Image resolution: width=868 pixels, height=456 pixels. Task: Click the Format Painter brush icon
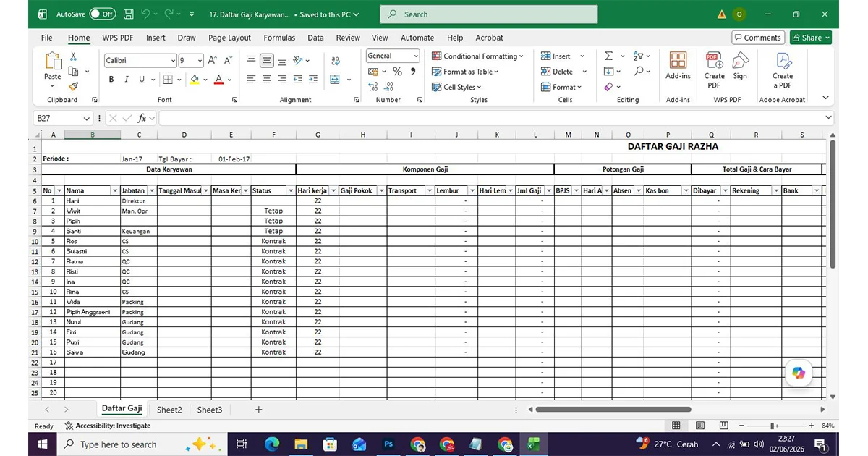73,86
